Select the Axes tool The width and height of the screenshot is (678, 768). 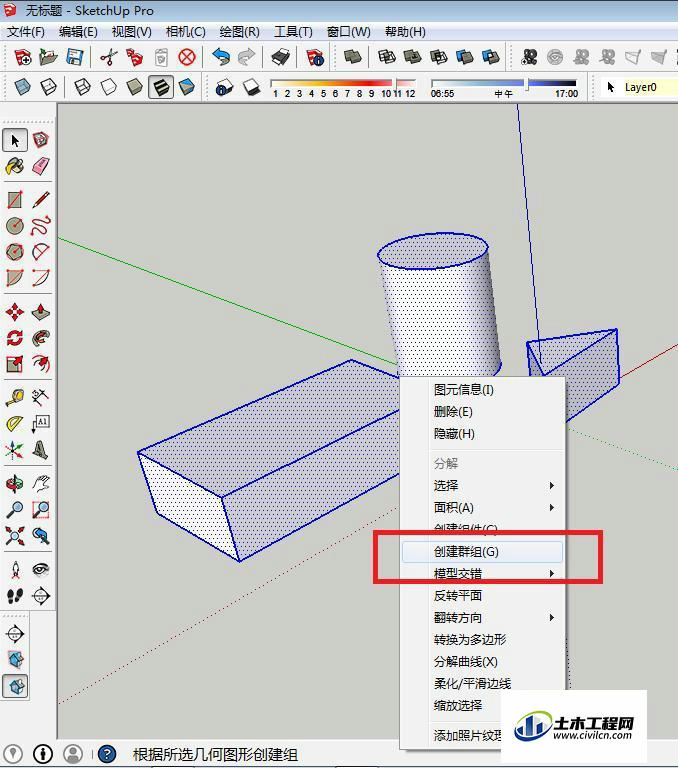click(x=15, y=450)
